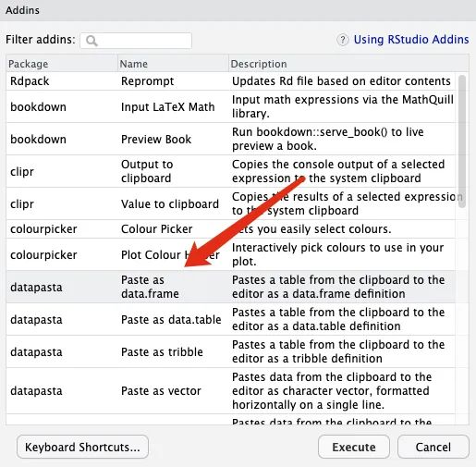Select the Paste as data.frame addin
The height and width of the screenshot is (467, 476).
230,287
